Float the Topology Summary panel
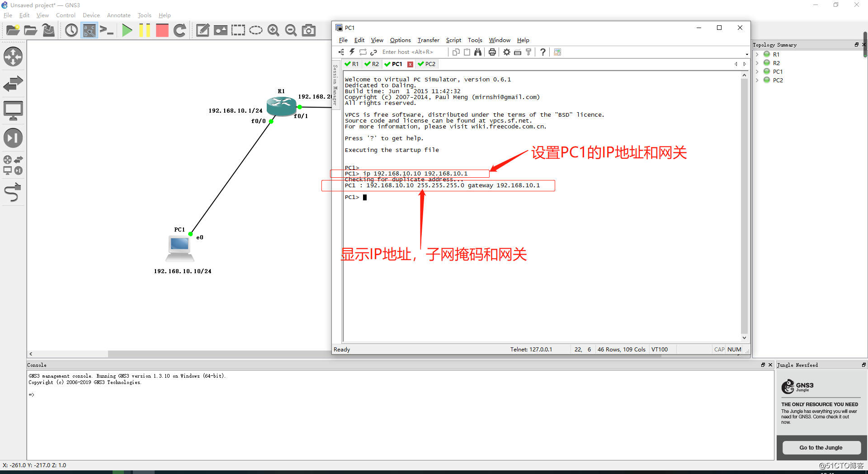The width and height of the screenshot is (868, 474). (x=856, y=45)
